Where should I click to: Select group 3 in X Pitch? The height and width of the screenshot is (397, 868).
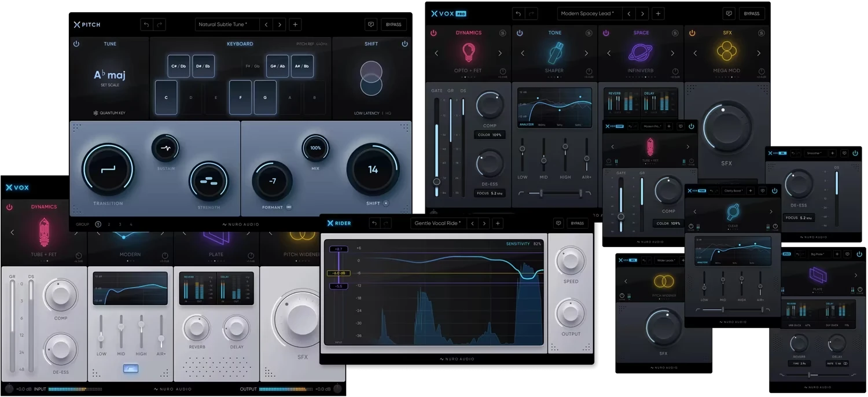pos(120,224)
